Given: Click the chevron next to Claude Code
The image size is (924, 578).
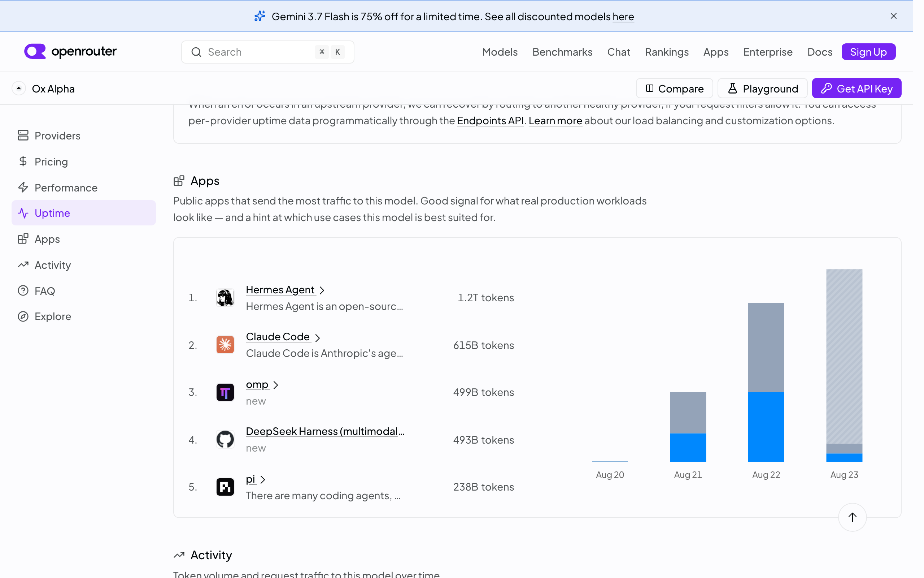Looking at the screenshot, I should tap(317, 337).
